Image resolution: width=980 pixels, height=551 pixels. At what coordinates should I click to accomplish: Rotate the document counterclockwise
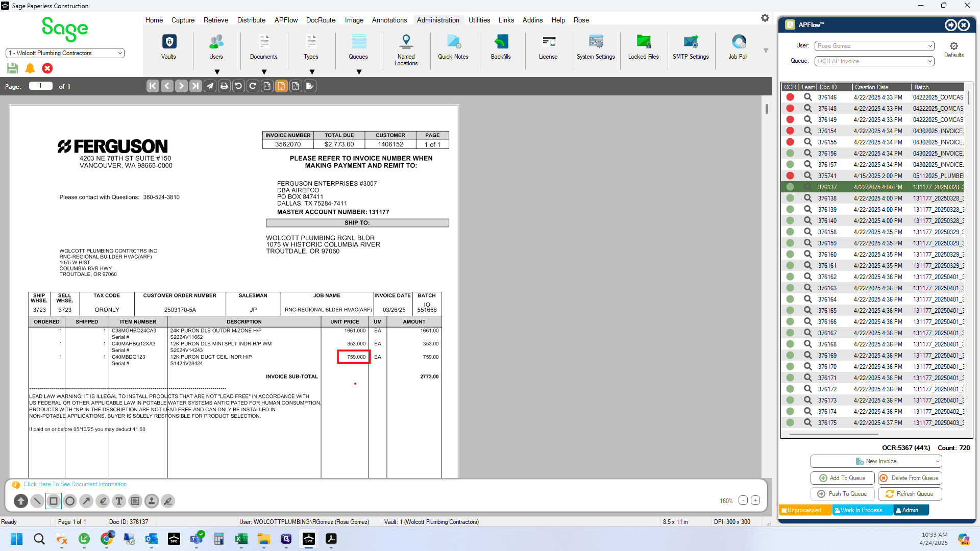238,86
